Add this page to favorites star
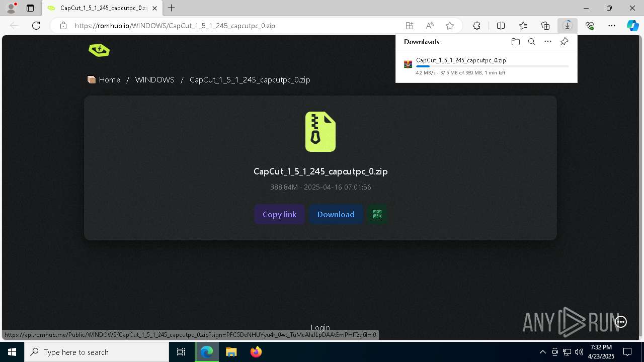The image size is (644, 362). [x=450, y=26]
